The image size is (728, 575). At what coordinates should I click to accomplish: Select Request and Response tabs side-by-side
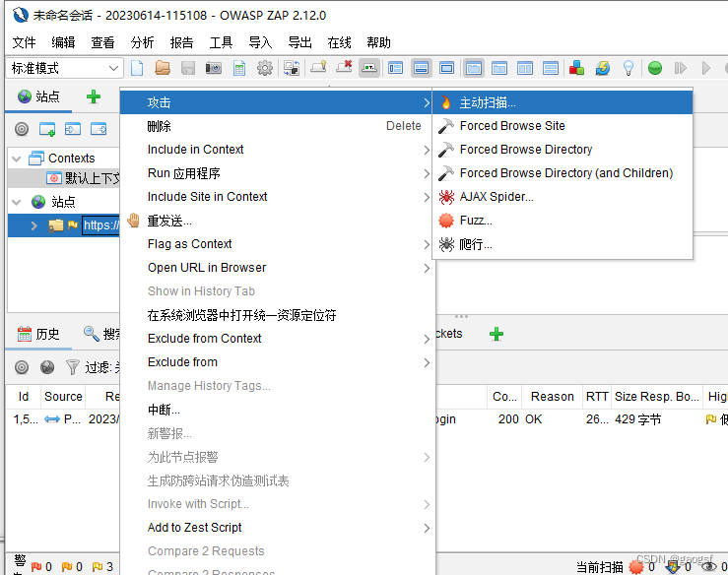(525, 68)
